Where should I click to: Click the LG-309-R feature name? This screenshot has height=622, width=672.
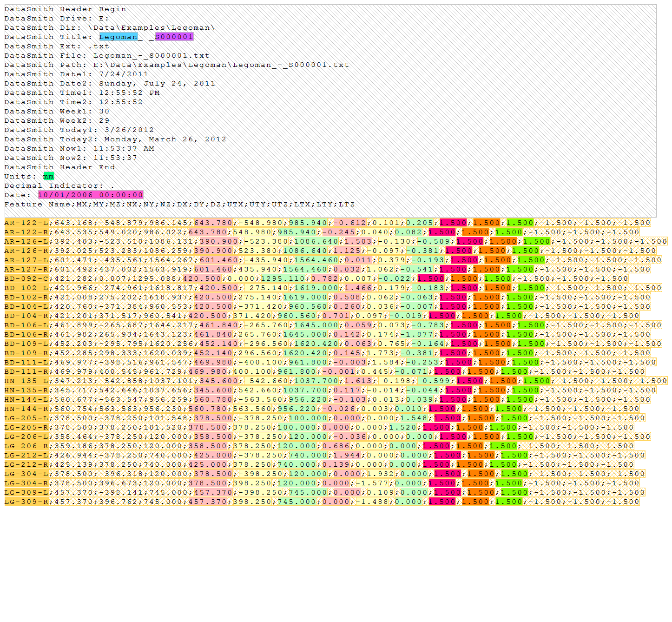[x=26, y=502]
